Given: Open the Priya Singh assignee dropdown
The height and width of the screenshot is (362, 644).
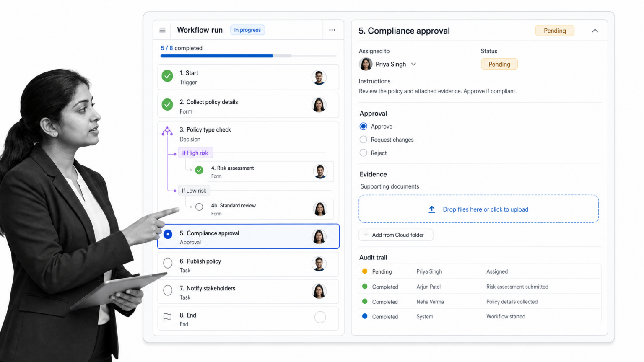Looking at the screenshot, I should point(388,64).
